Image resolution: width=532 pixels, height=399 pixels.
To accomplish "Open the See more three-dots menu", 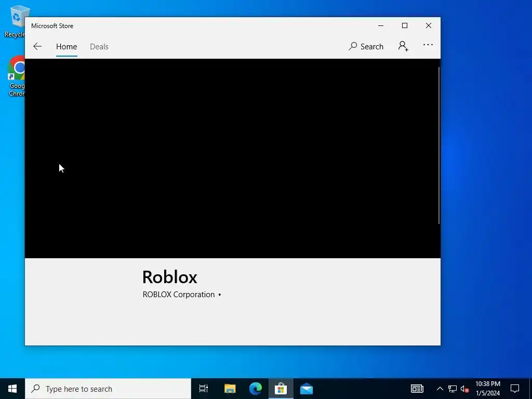I will click(x=428, y=45).
